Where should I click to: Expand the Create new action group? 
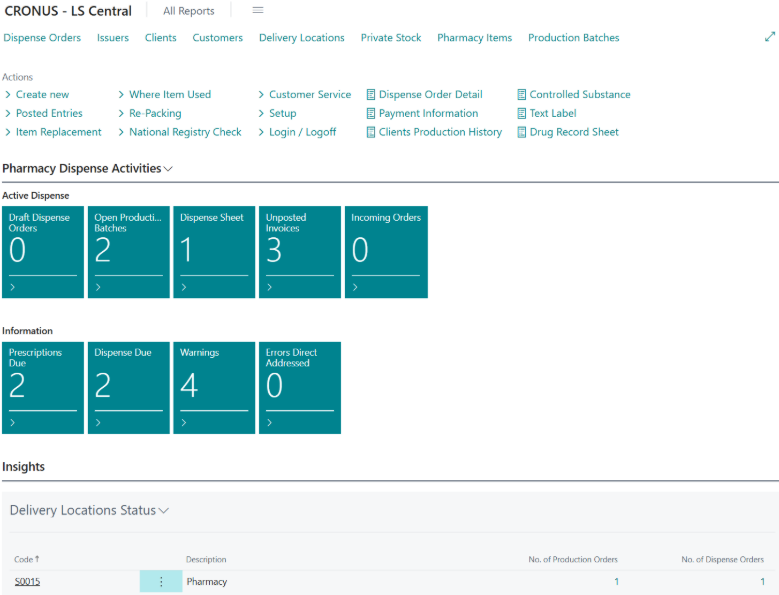pos(42,95)
